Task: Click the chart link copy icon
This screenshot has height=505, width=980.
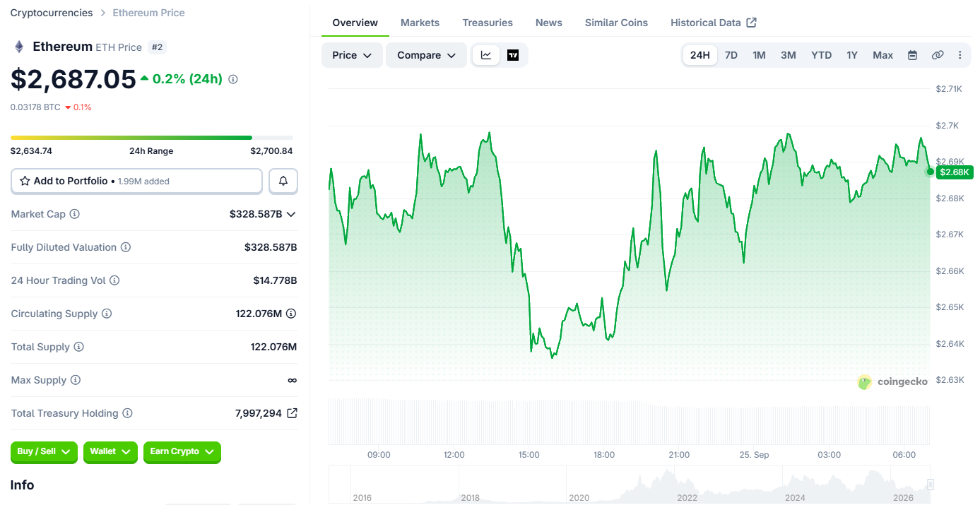Action: (938, 55)
